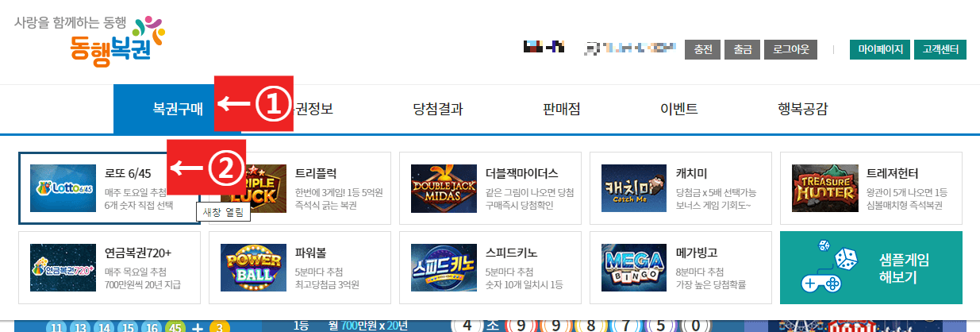Click the '같은 그림이 나오면 당첨' text

[529, 193]
